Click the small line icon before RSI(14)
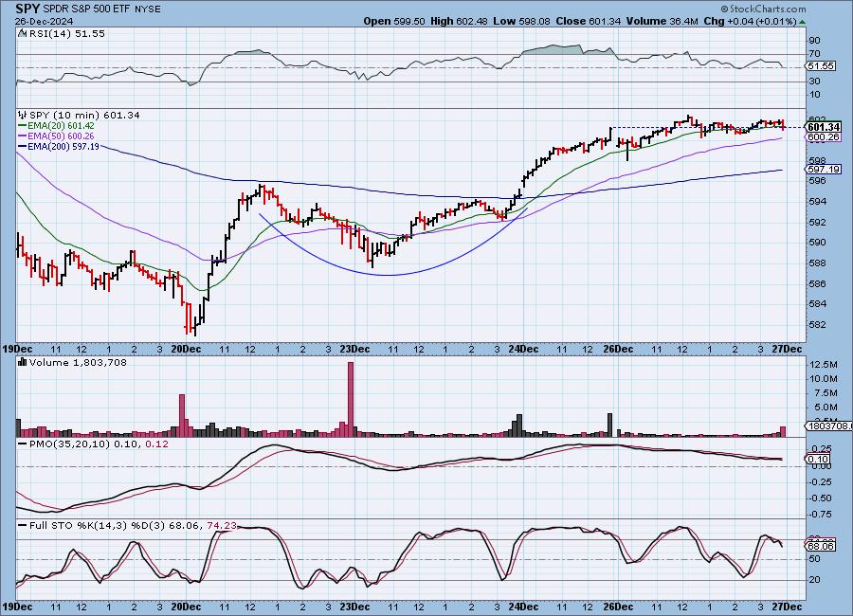 22,33
